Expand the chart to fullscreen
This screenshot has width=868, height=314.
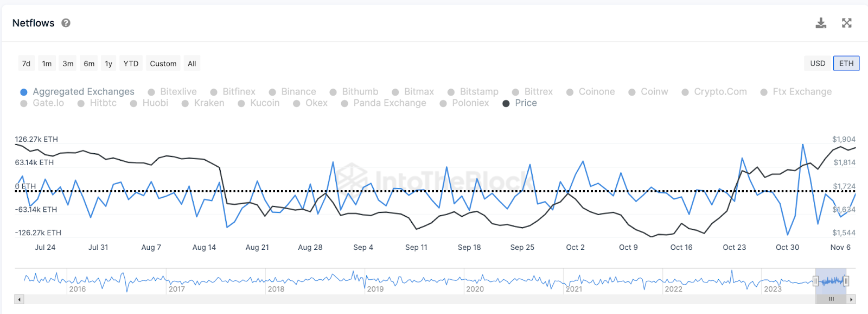tap(846, 23)
